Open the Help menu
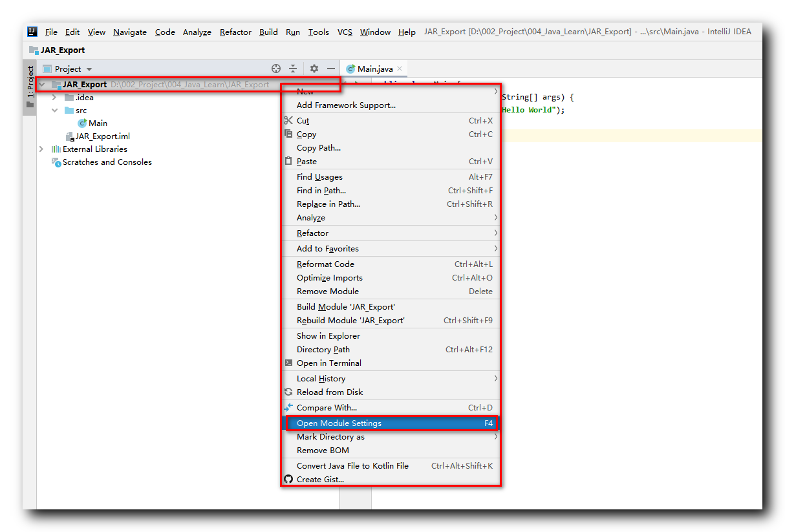Image resolution: width=785 pixels, height=532 pixels. click(x=407, y=32)
